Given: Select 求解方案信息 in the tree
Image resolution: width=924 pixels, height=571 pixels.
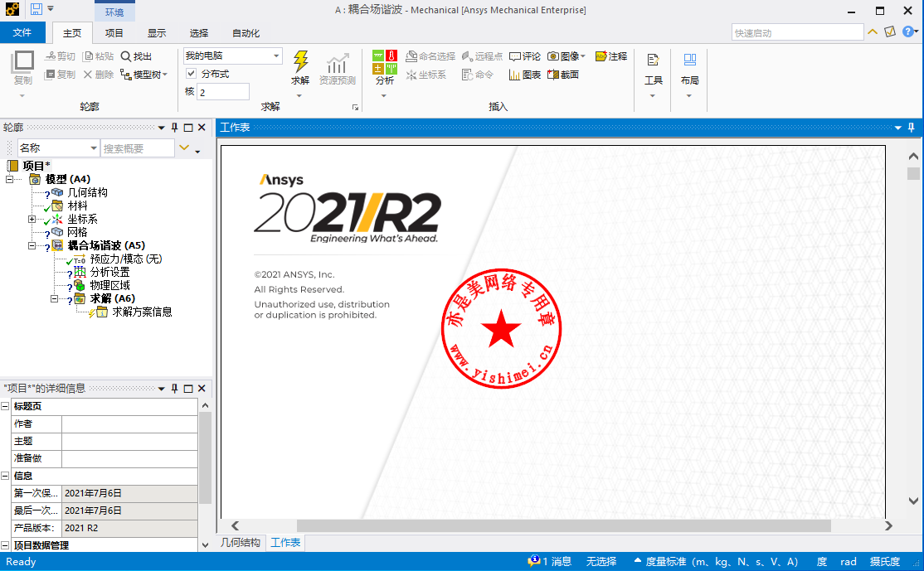Looking at the screenshot, I should [142, 312].
